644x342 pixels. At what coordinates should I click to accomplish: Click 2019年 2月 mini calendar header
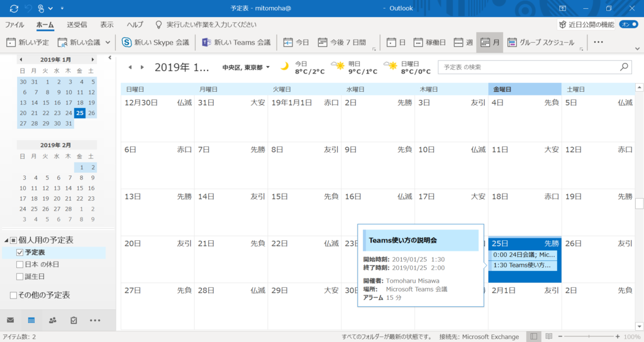point(55,145)
